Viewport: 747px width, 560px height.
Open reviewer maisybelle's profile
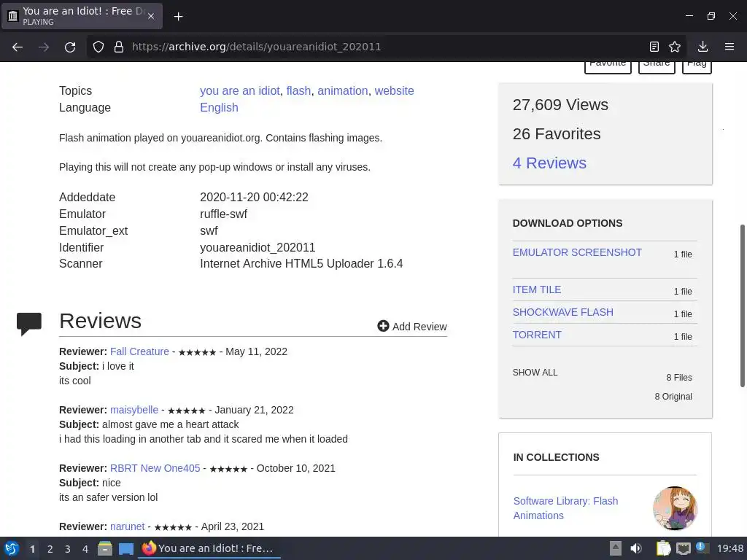pyautogui.click(x=134, y=410)
